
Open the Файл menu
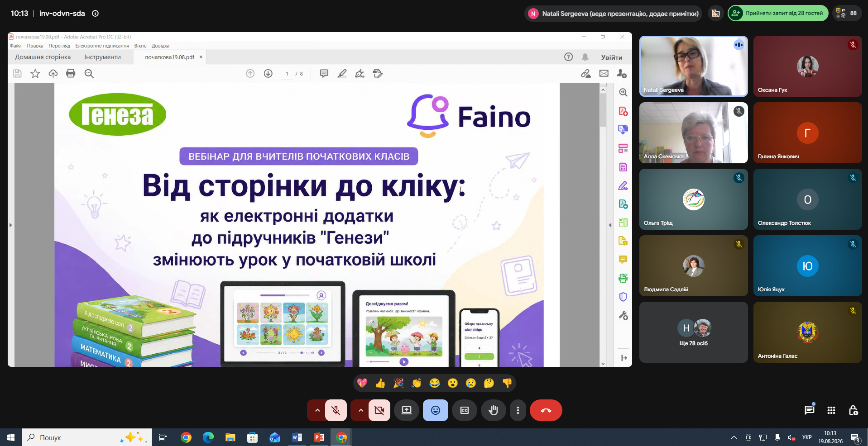pos(16,46)
